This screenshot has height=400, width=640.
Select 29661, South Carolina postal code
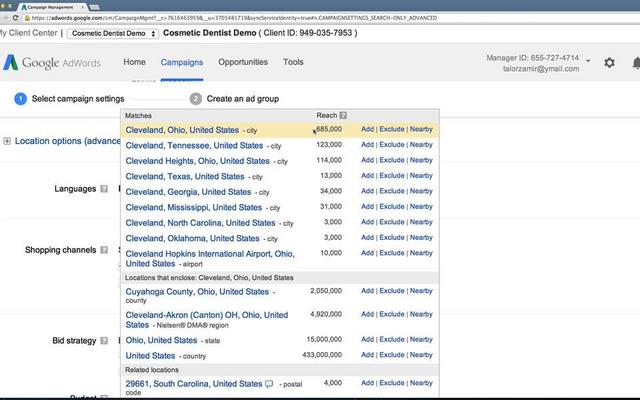point(194,384)
